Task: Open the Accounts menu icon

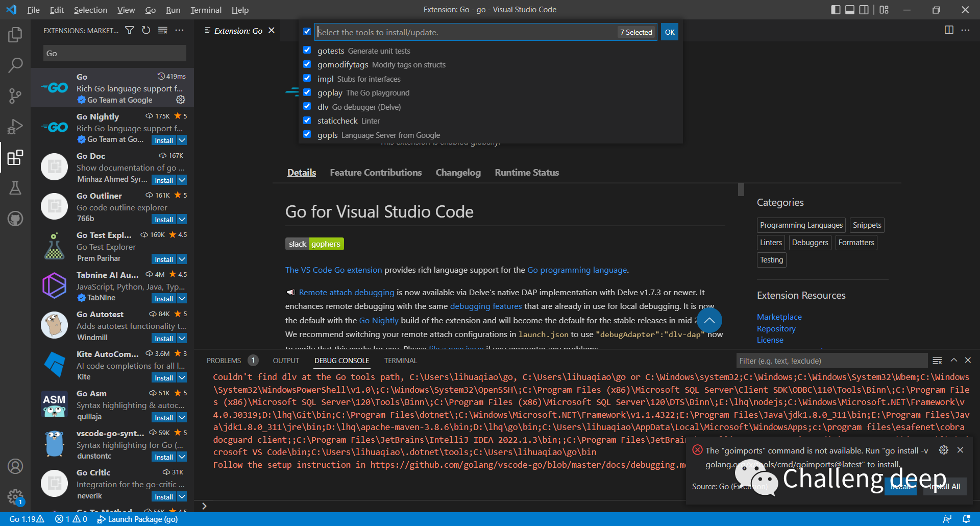Action: click(15, 466)
